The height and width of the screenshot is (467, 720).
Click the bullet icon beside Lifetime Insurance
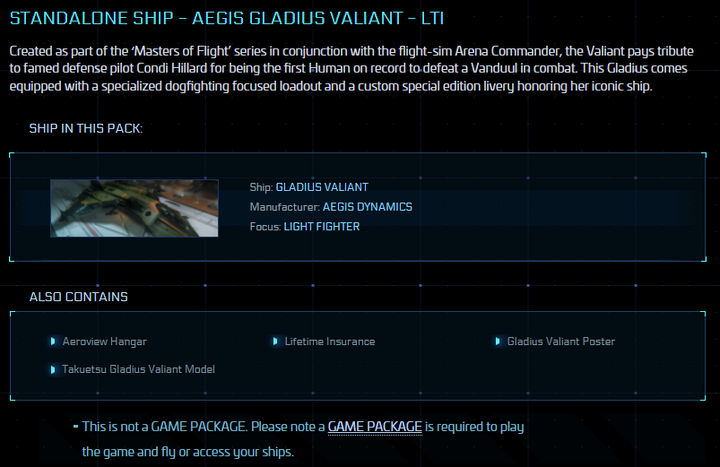click(276, 341)
